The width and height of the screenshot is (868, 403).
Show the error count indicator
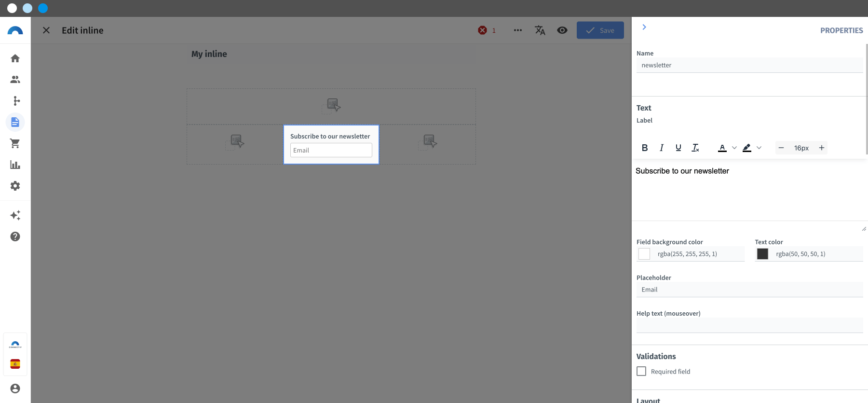(x=487, y=30)
